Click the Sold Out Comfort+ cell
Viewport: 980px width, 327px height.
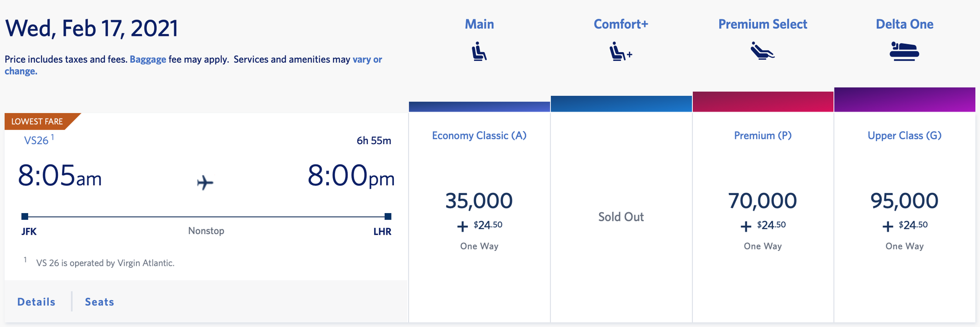620,216
